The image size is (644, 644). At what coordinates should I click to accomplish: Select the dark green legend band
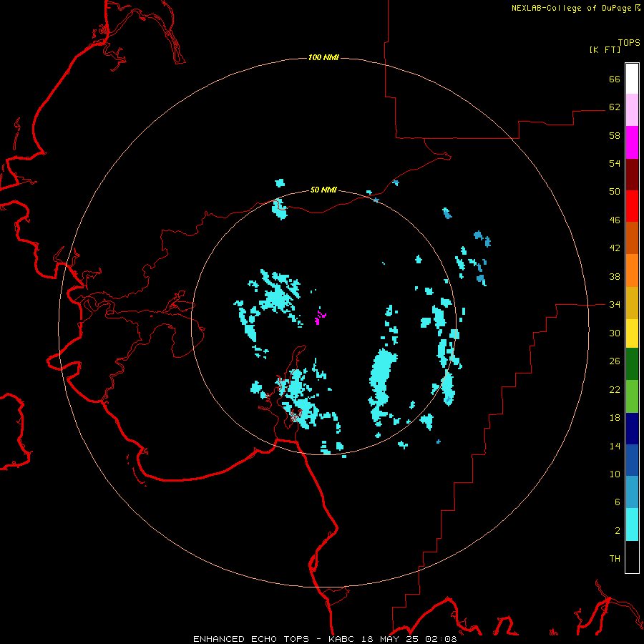(632, 364)
